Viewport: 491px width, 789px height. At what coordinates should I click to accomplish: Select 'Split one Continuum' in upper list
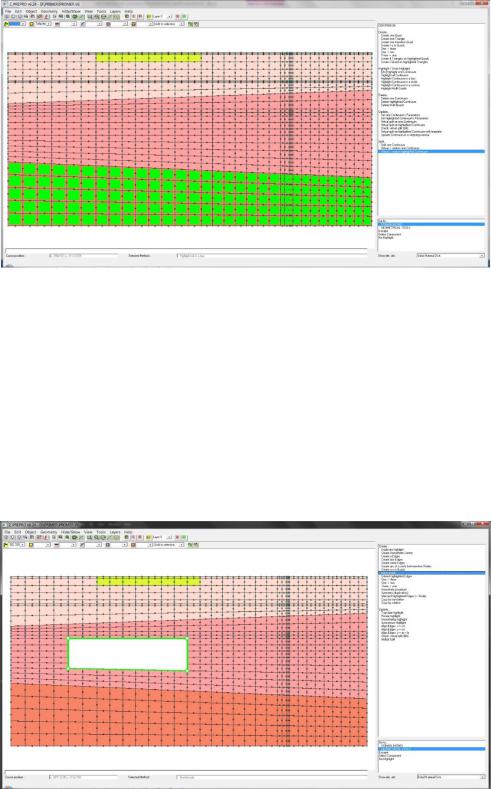393,144
